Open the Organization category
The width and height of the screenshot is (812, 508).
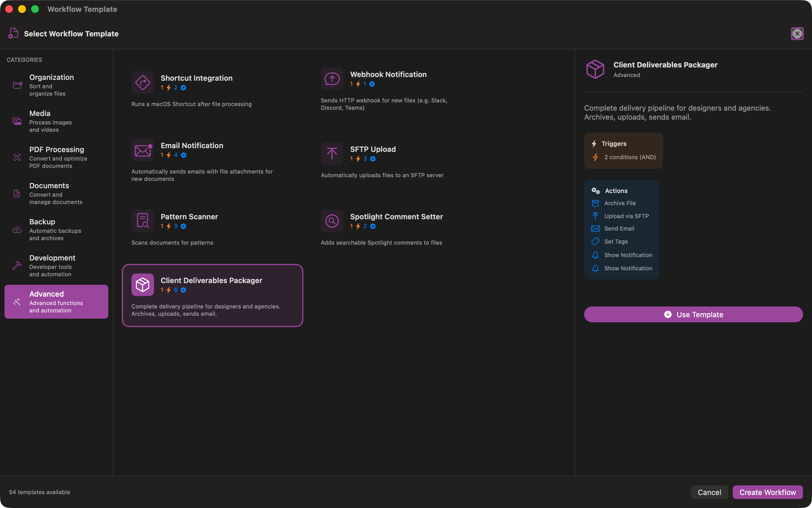point(56,85)
